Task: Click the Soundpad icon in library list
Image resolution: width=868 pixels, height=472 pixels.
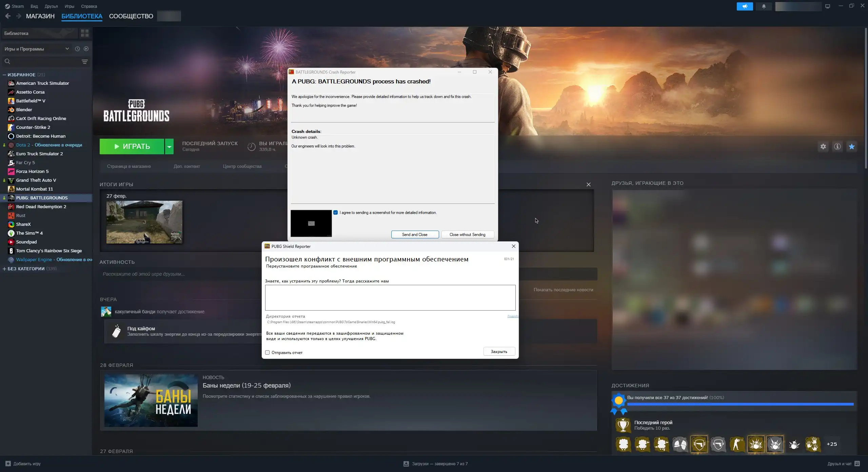Action: 11,242
